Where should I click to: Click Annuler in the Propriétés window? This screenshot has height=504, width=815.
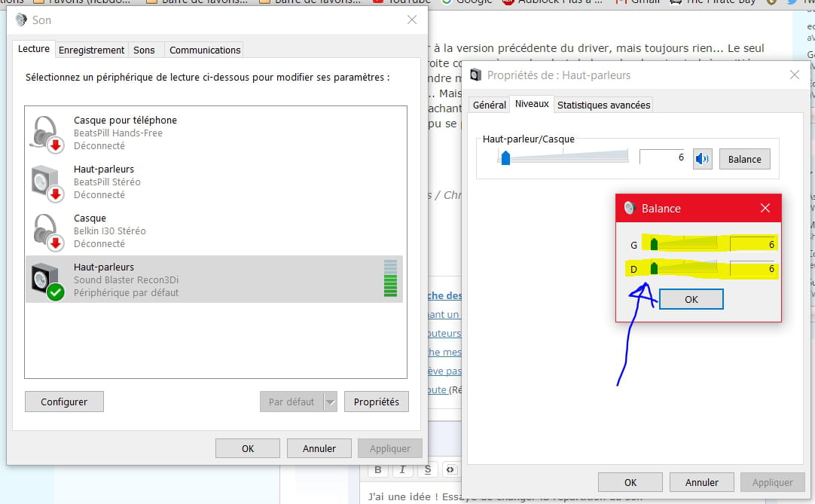pos(702,482)
